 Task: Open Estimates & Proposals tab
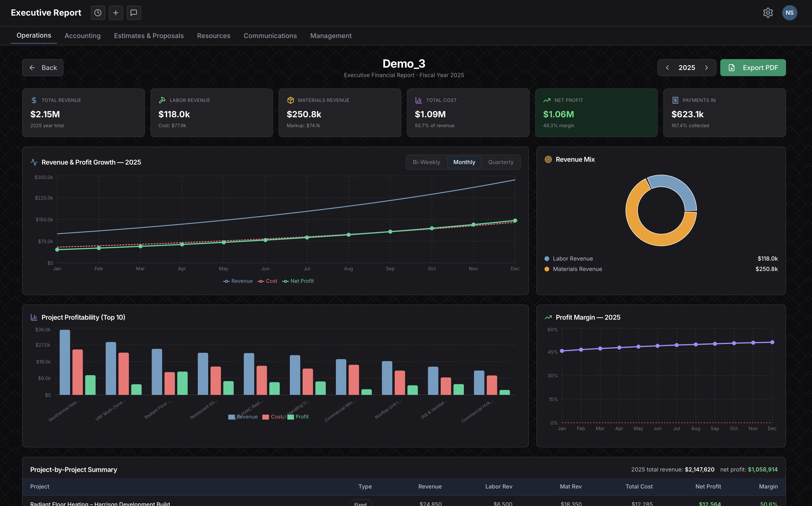(x=149, y=35)
